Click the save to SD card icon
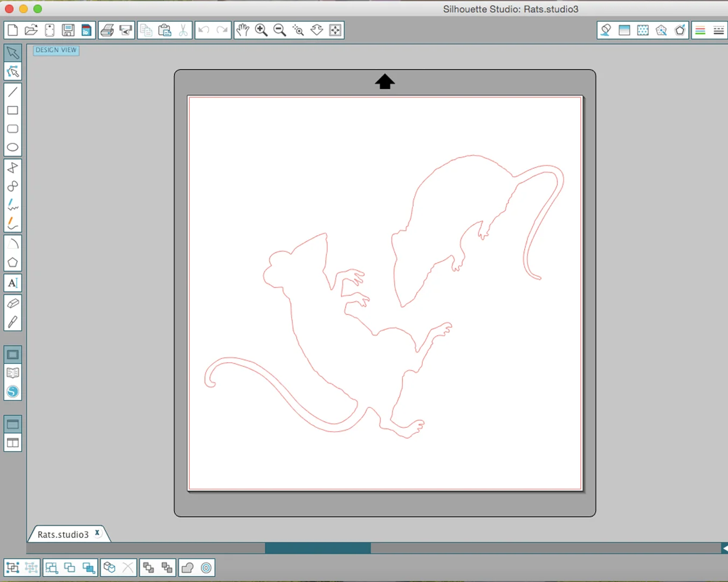Image resolution: width=728 pixels, height=582 pixels. coord(86,30)
